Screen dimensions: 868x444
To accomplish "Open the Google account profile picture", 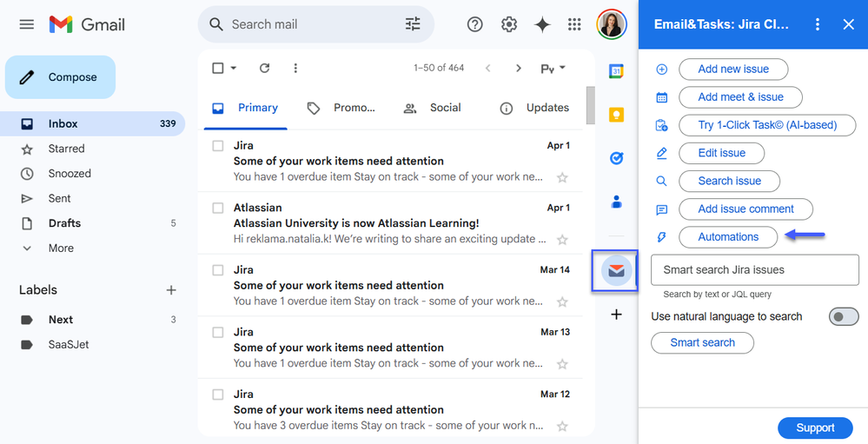I will [611, 24].
